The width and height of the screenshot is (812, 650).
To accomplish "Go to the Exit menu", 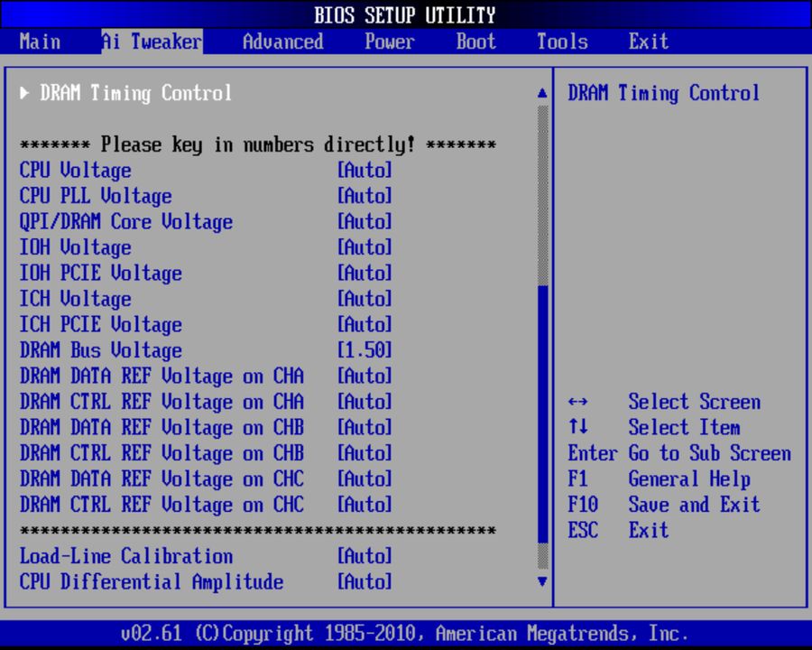I will click(x=648, y=42).
